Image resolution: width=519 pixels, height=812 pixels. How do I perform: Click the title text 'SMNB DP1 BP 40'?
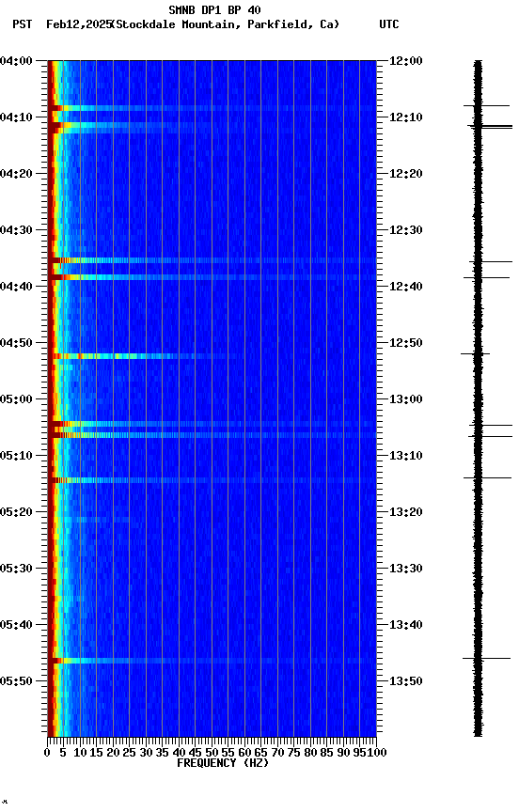[x=214, y=9]
